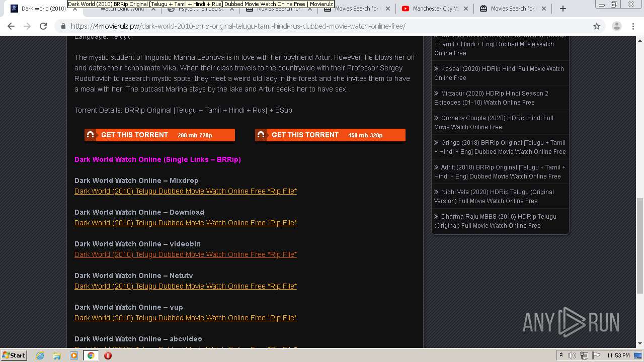Viewport: 644px width, 362px height.
Task: Switch to the Manchester City VS tab
Action: pyautogui.click(x=435, y=9)
